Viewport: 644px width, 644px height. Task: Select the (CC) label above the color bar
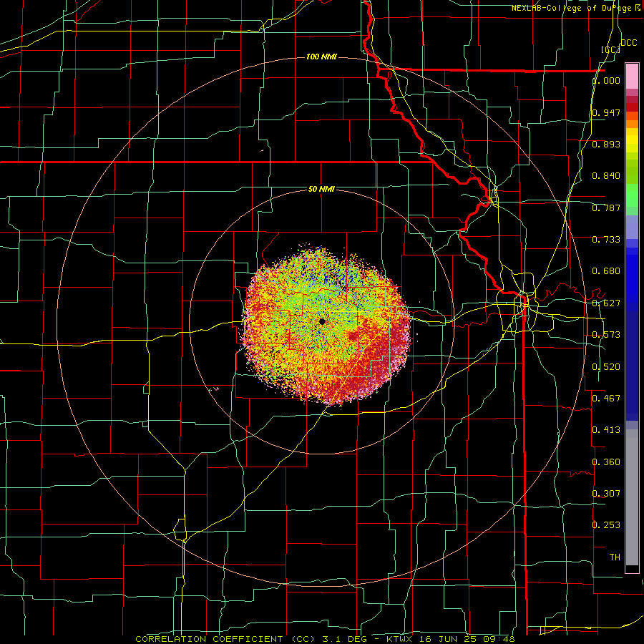tap(611, 49)
